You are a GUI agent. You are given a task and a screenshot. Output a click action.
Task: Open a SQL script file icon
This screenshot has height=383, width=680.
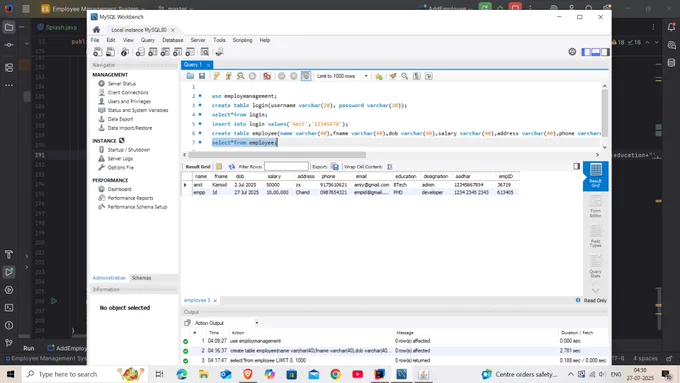(190, 76)
